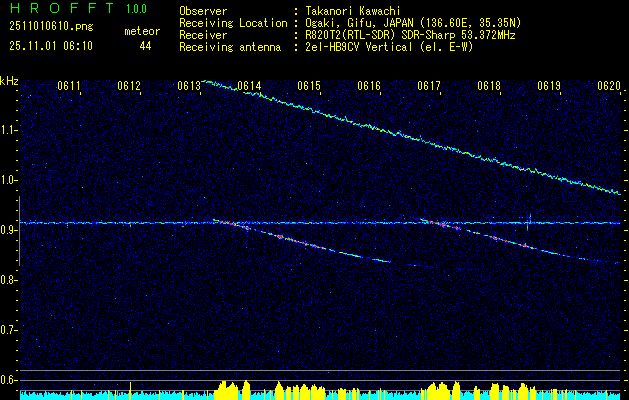629x400 pixels.
Task: Click the 0615 time axis marker
Action: (x=309, y=86)
